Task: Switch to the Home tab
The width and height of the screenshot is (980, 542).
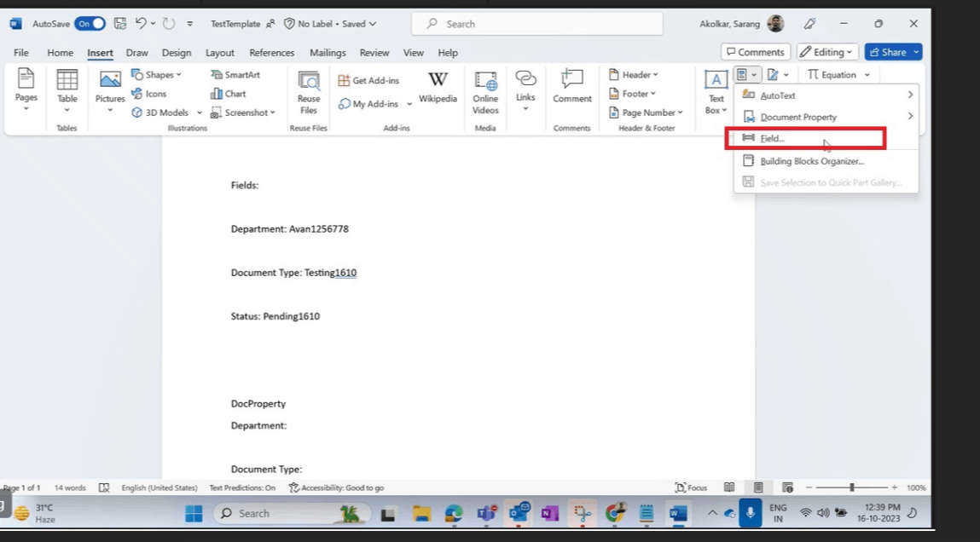Action: 60,53
